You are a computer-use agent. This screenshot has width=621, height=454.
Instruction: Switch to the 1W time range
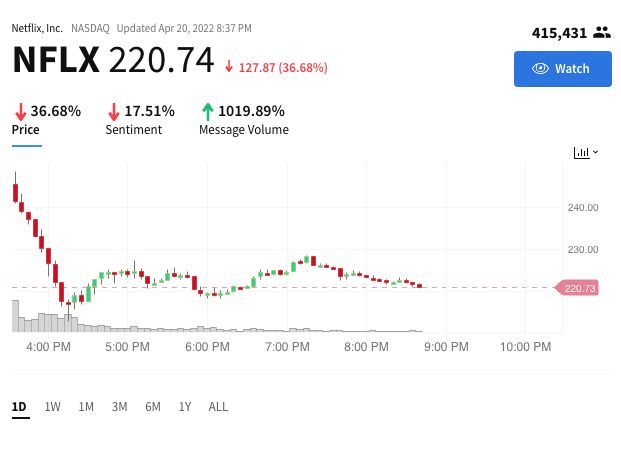(x=52, y=407)
